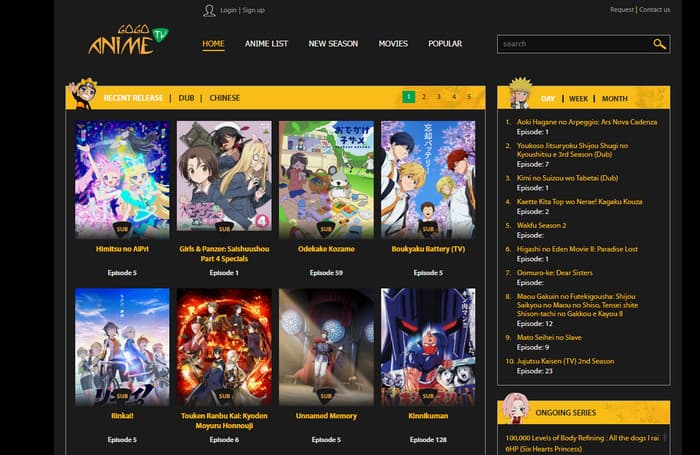Open the Sign up link
The image size is (700, 455).
pyautogui.click(x=254, y=10)
